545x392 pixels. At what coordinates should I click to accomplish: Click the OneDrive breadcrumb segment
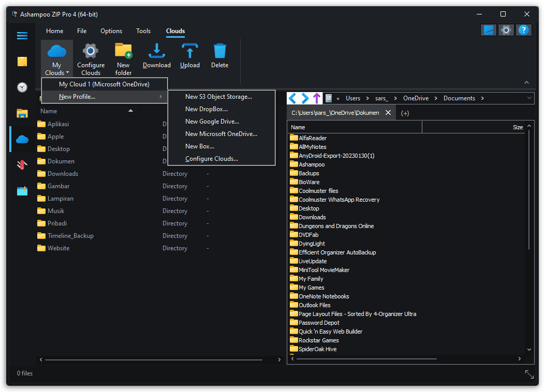[416, 98]
